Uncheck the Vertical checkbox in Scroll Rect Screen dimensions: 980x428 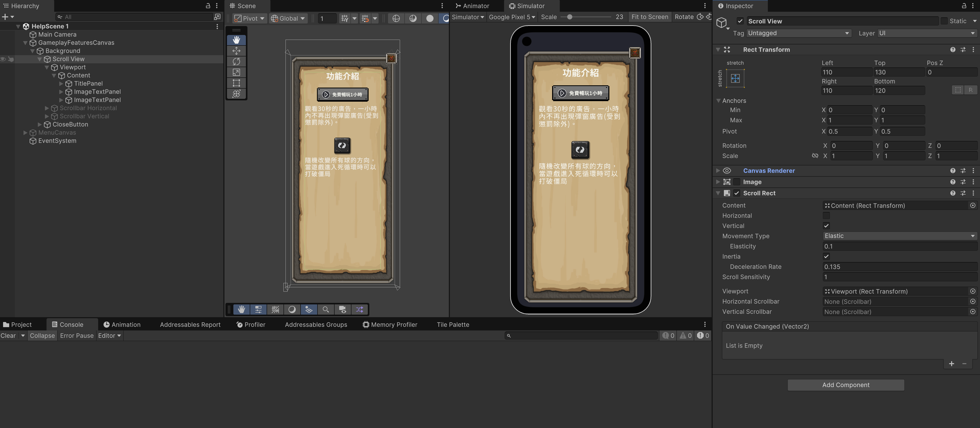(826, 226)
